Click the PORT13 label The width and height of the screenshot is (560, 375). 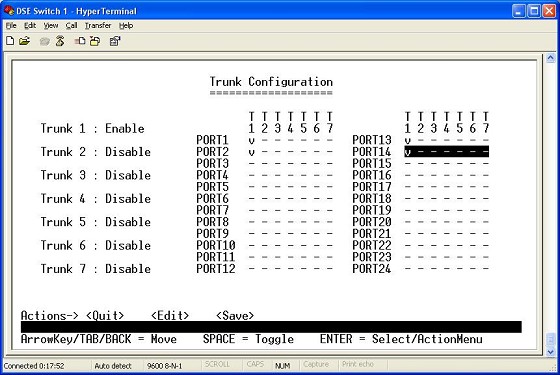tap(372, 140)
